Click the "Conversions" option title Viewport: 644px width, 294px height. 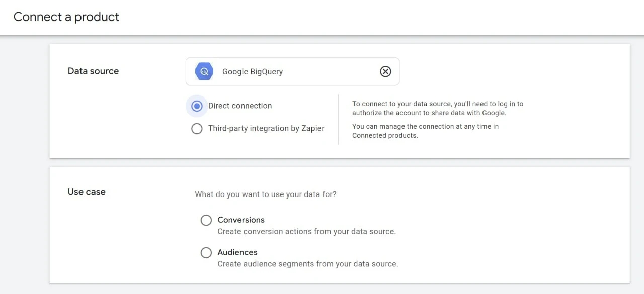pyautogui.click(x=241, y=220)
